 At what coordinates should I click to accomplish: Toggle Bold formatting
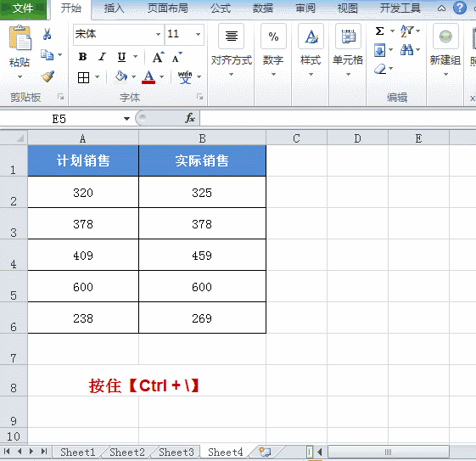pos(82,57)
